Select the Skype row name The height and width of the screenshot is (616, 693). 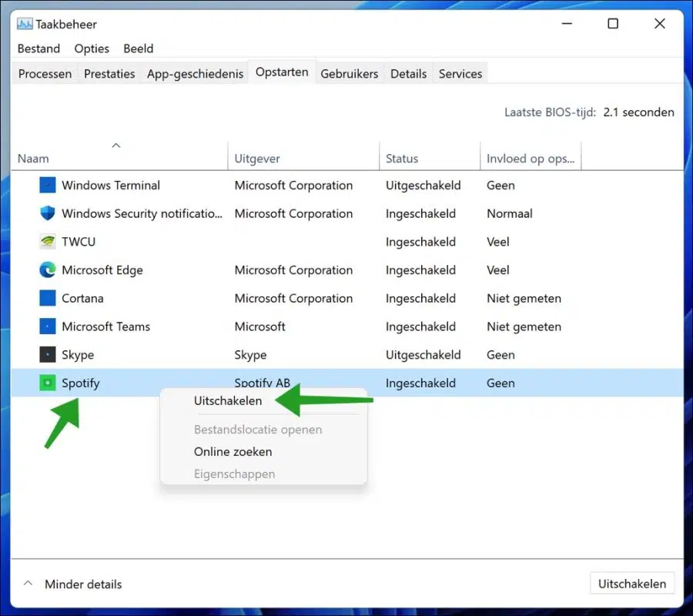pos(78,355)
